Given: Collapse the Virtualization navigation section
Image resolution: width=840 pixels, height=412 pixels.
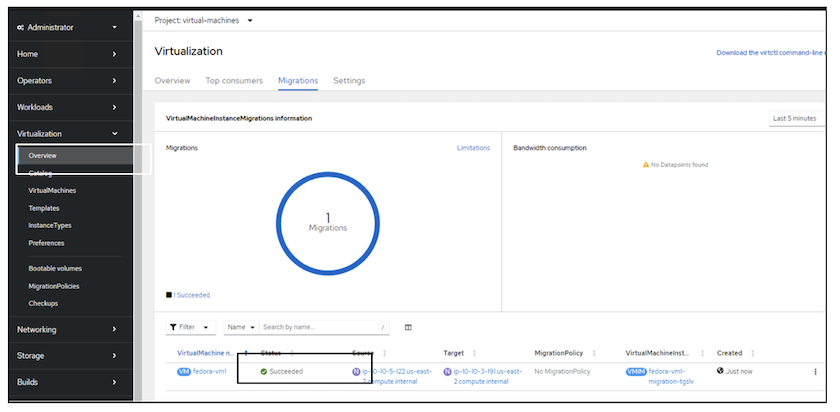Looking at the screenshot, I should click(x=67, y=134).
